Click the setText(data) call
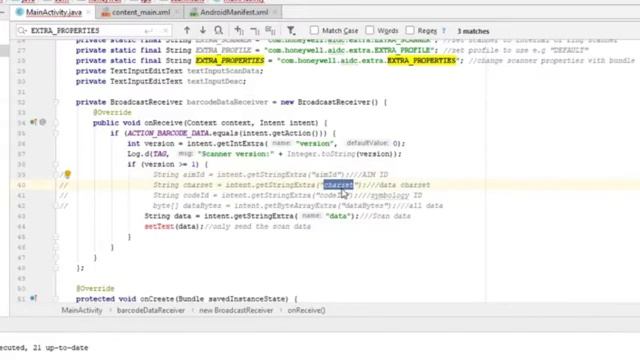Screen dimensions: 640x360 [x=173, y=226]
